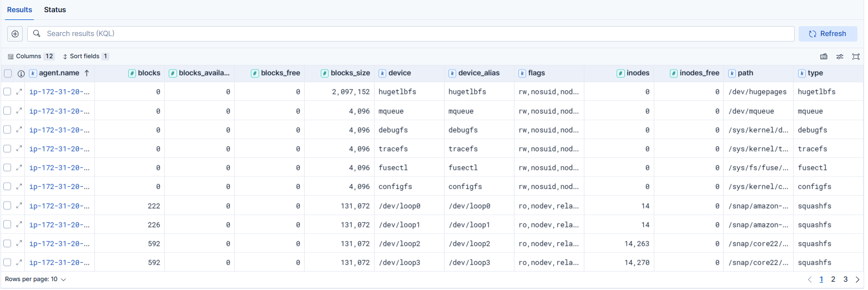Click the add filter plus icon

(15, 34)
